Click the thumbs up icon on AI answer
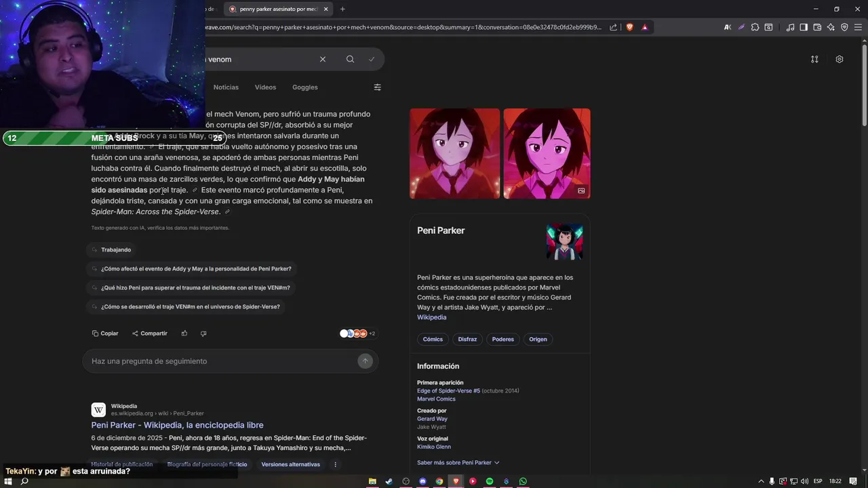 coord(184,333)
